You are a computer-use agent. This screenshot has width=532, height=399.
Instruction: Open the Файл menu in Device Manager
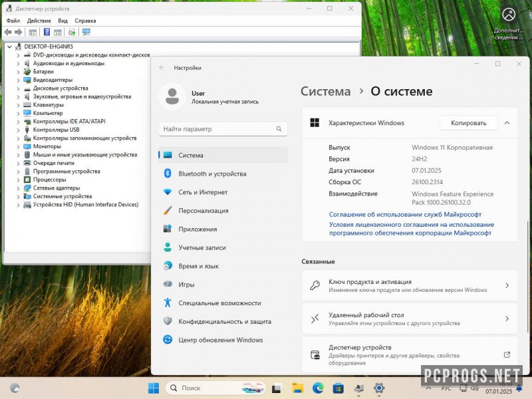coord(13,21)
